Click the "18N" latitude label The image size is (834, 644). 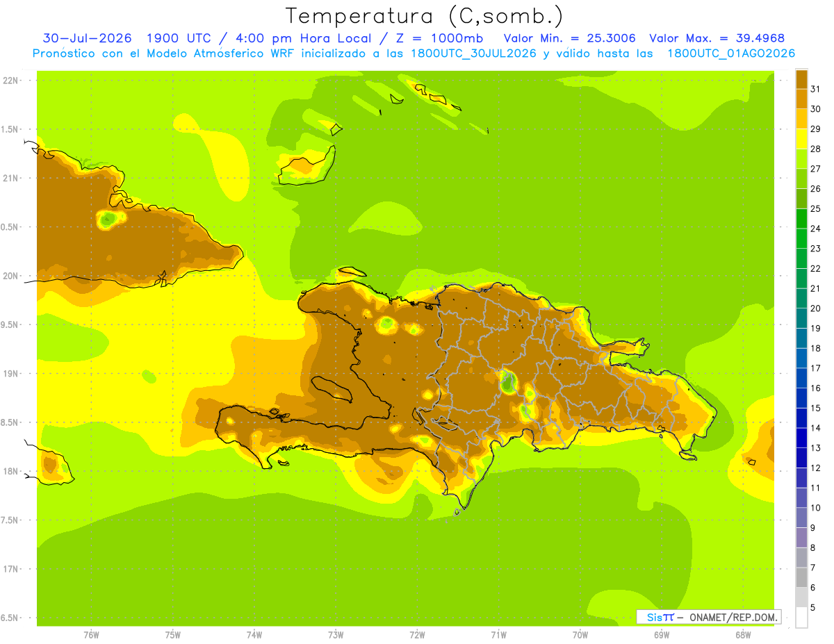(x=10, y=471)
